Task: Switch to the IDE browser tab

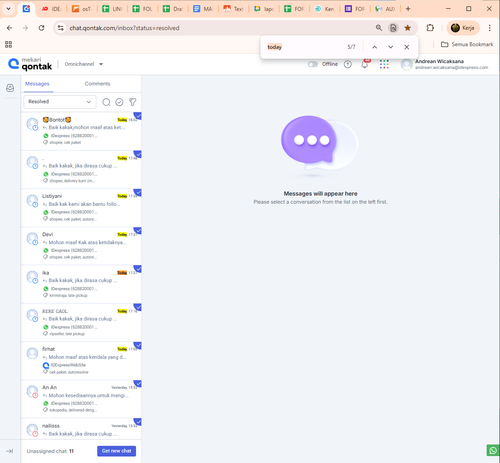Action: (x=52, y=9)
